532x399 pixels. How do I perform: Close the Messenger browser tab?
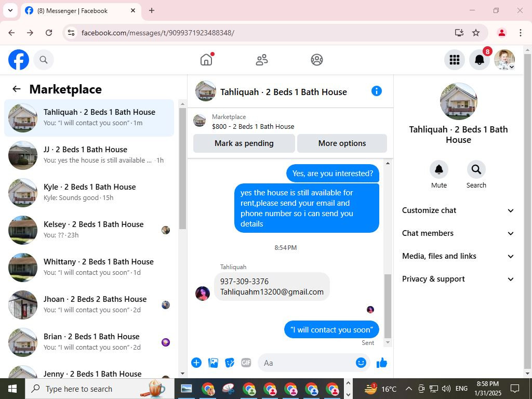133,10
